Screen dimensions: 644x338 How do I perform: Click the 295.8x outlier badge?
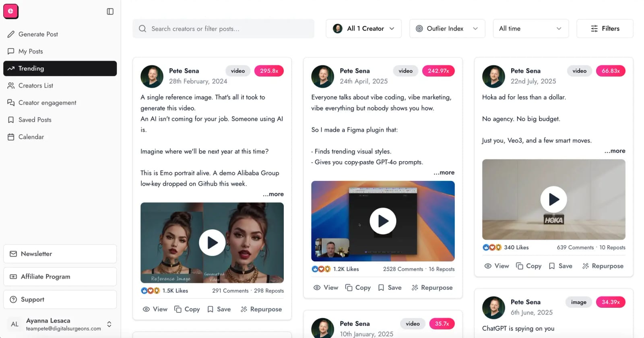[269, 71]
